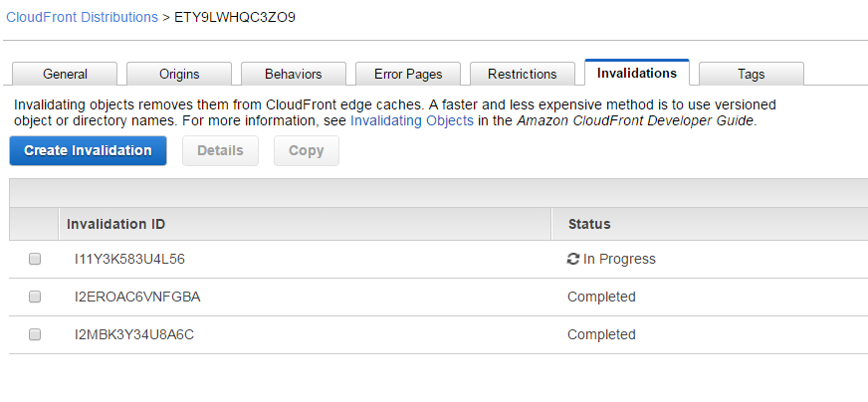Open the Error Pages tab
Screen dimensions: 868x402
(x=408, y=74)
